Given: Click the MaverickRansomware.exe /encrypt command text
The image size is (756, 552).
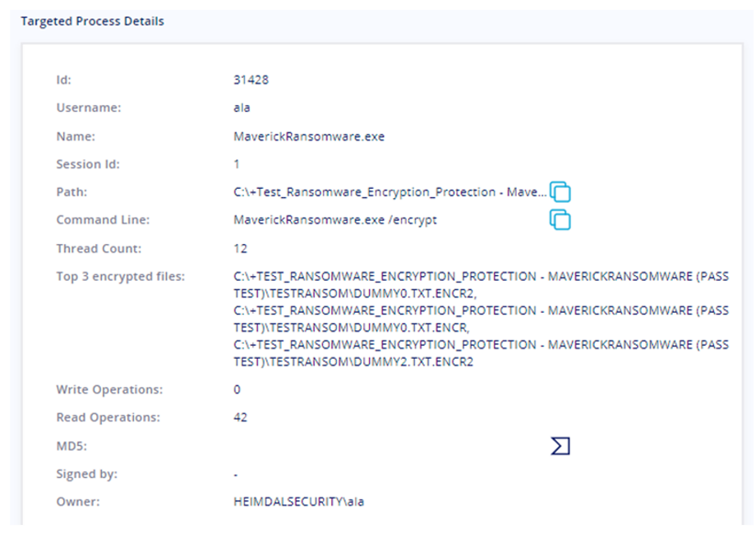Looking at the screenshot, I should (x=334, y=221).
